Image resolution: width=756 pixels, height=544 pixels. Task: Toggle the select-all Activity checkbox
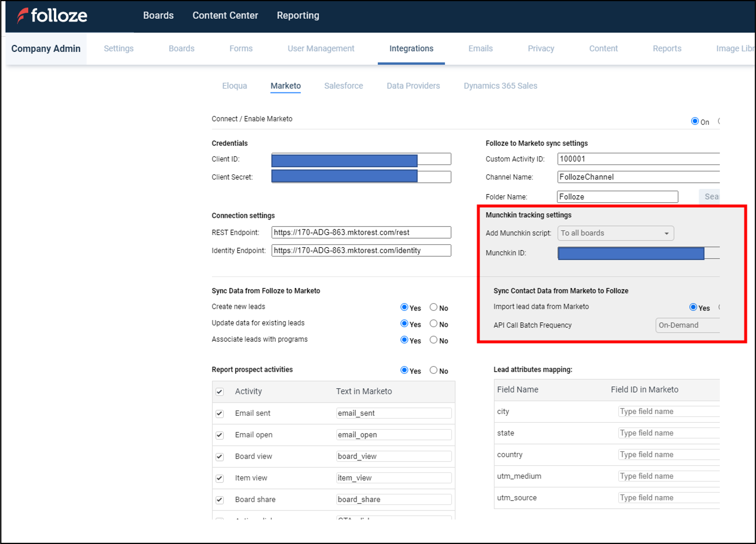[220, 392]
